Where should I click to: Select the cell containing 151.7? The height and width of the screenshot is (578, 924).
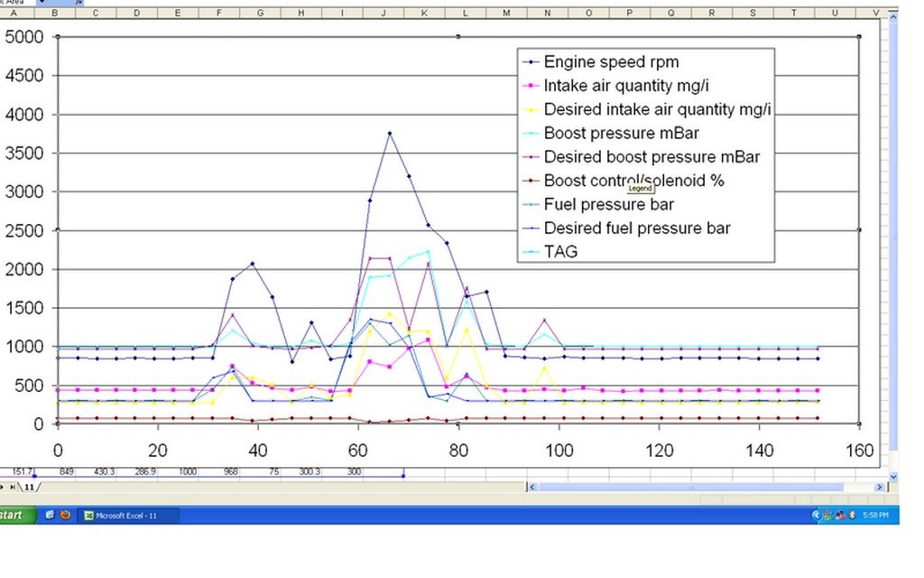tap(16, 471)
